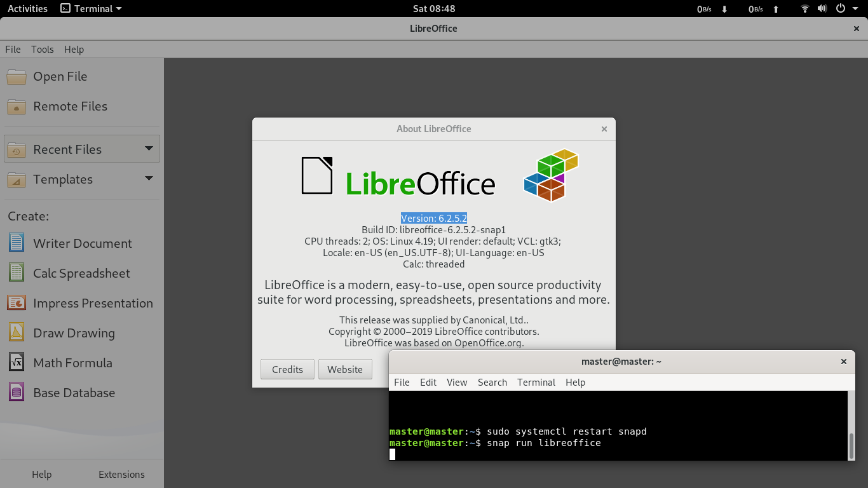The height and width of the screenshot is (488, 868).
Task: Expand the Recent Files dropdown
Action: (x=149, y=149)
